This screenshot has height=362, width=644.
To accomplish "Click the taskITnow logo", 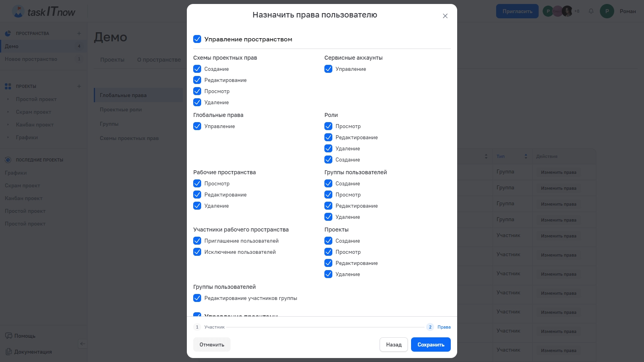I will pos(44,12).
